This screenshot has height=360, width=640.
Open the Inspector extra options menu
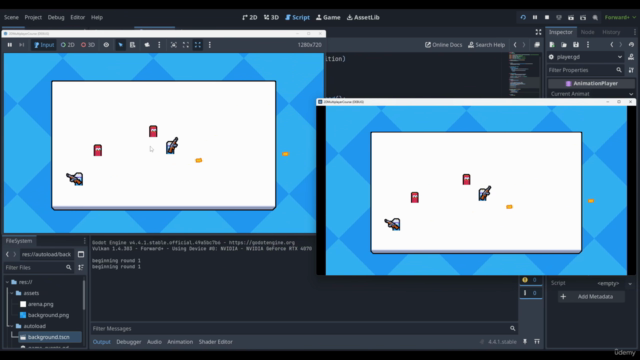[x=588, y=44]
